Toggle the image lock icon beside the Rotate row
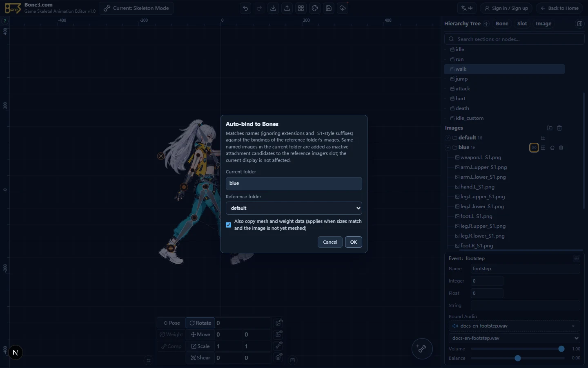 (x=279, y=323)
